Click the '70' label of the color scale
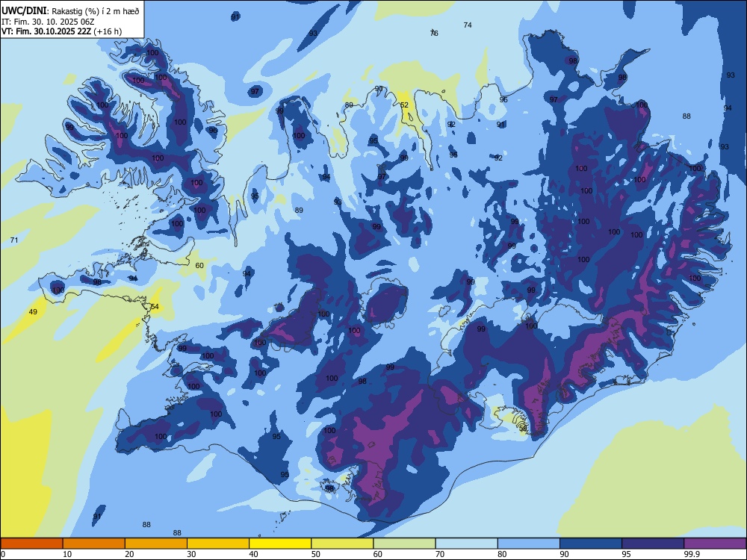Viewport: 747px width, 560px height. [440, 554]
